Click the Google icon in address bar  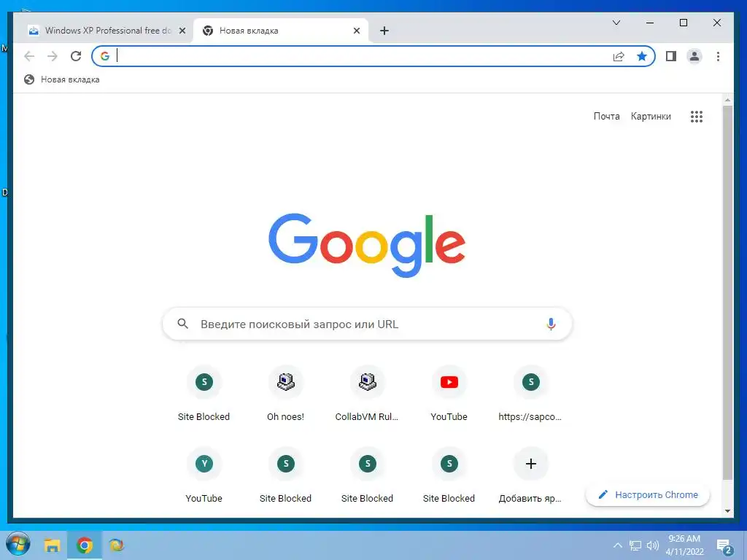[x=105, y=56]
